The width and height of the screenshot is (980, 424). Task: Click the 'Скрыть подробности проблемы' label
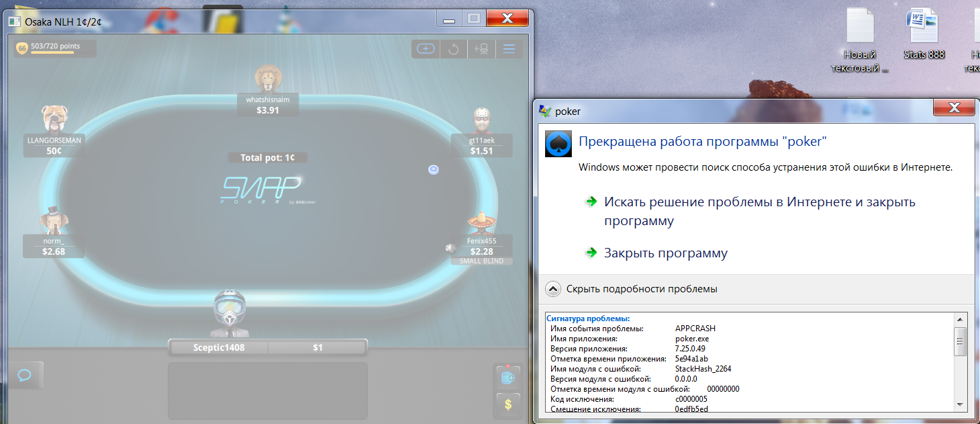point(642,289)
